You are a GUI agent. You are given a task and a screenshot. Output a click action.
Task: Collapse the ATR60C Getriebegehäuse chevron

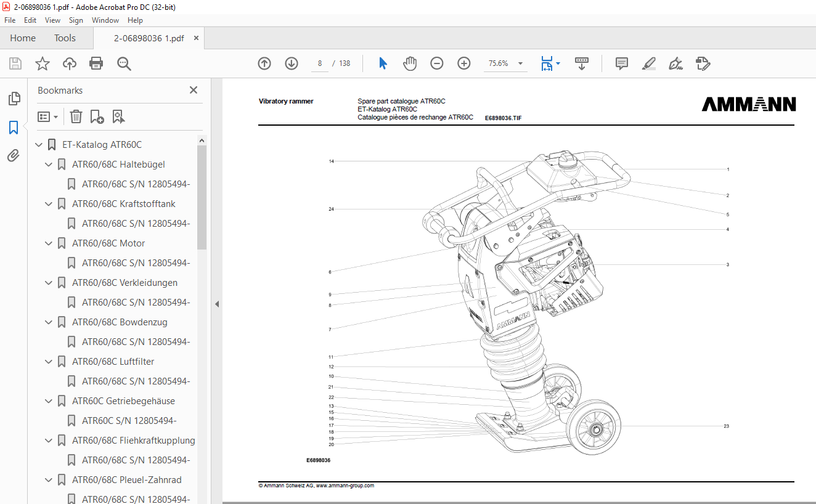point(49,401)
